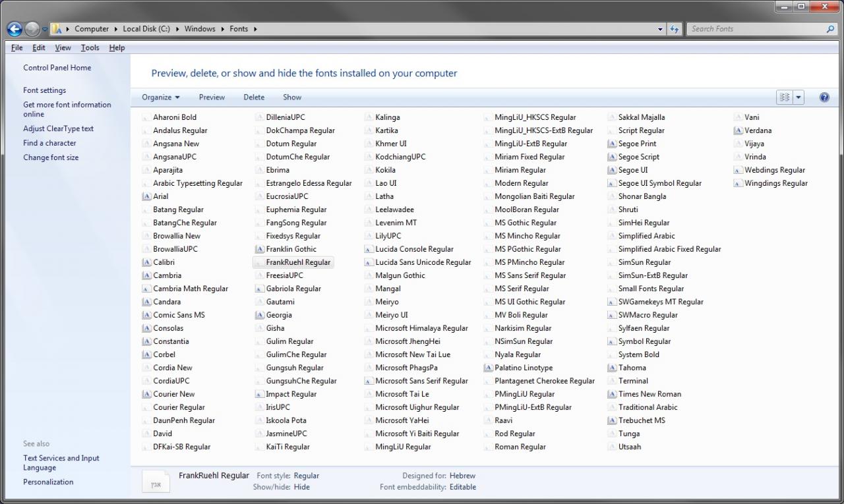The height and width of the screenshot is (504, 844).
Task: Click the Back navigation arrow button
Action: pyautogui.click(x=15, y=29)
